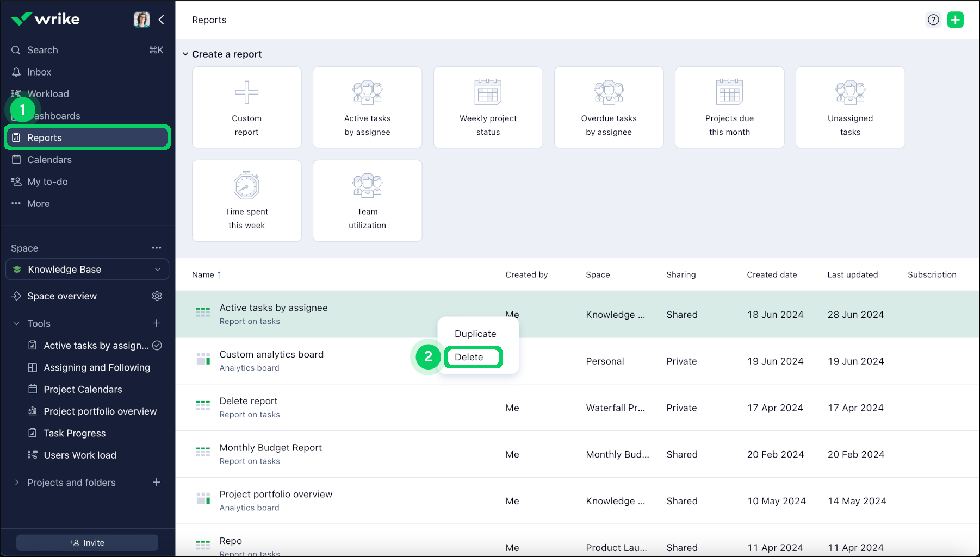980x557 pixels.
Task: Add item to Projects and folders
Action: click(x=157, y=483)
